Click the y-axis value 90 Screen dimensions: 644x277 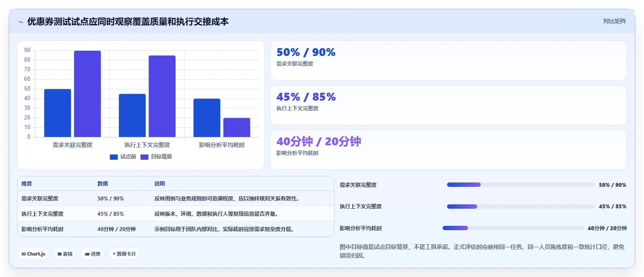(28, 50)
